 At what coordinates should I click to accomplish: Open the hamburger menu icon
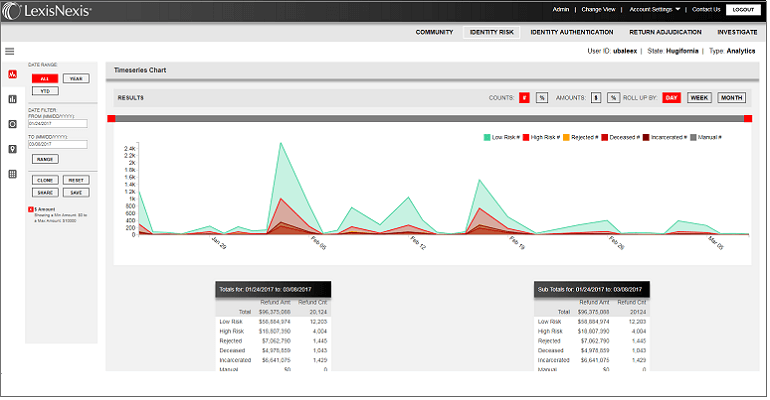tap(9, 50)
